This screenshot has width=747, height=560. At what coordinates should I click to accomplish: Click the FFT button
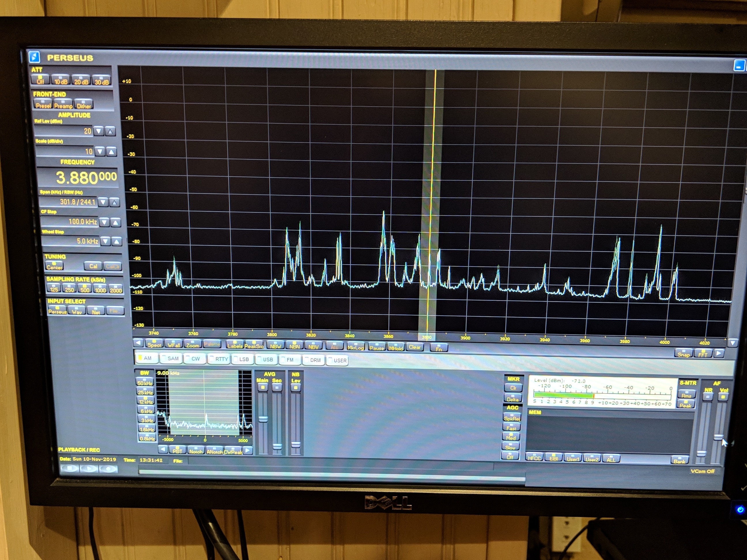(703, 354)
